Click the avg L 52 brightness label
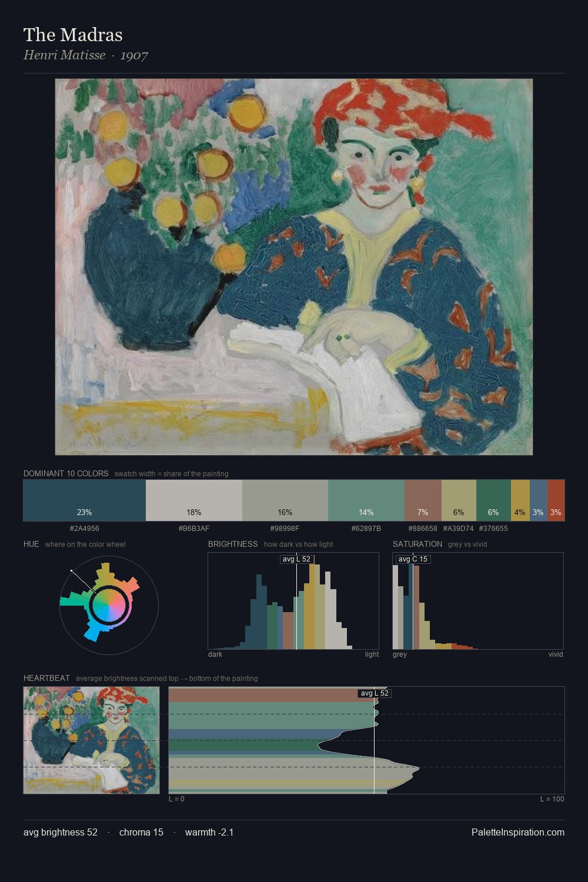The width and height of the screenshot is (588, 882). (296, 559)
